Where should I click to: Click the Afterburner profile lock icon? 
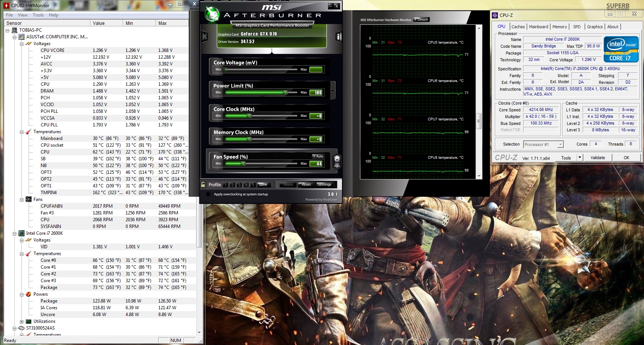tap(203, 184)
